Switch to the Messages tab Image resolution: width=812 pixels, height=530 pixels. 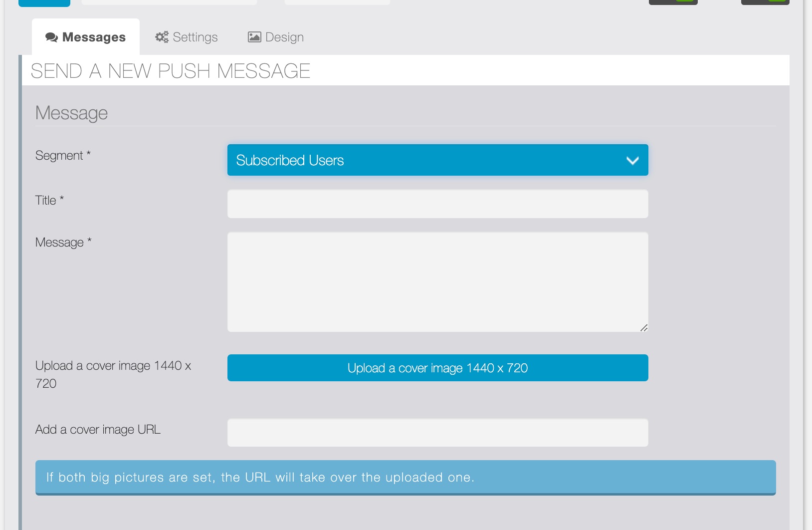pos(86,37)
